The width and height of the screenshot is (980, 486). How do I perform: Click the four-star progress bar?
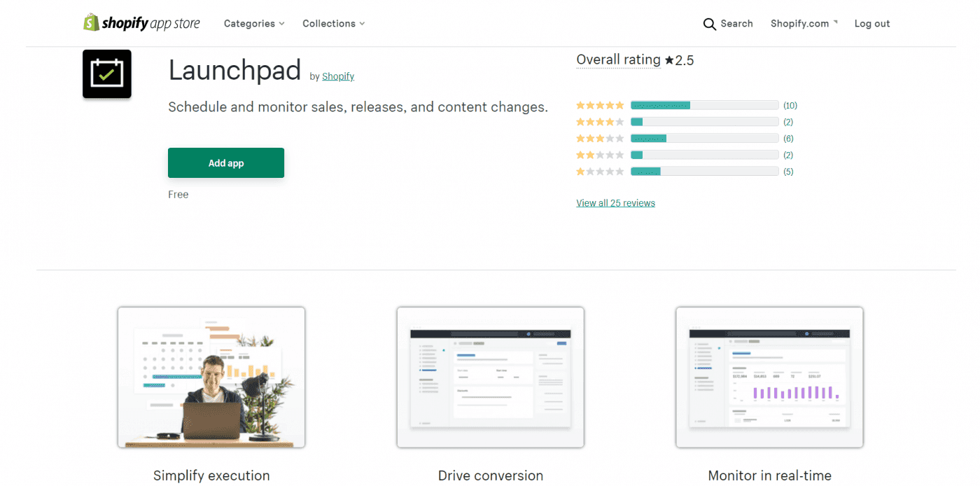tap(705, 122)
